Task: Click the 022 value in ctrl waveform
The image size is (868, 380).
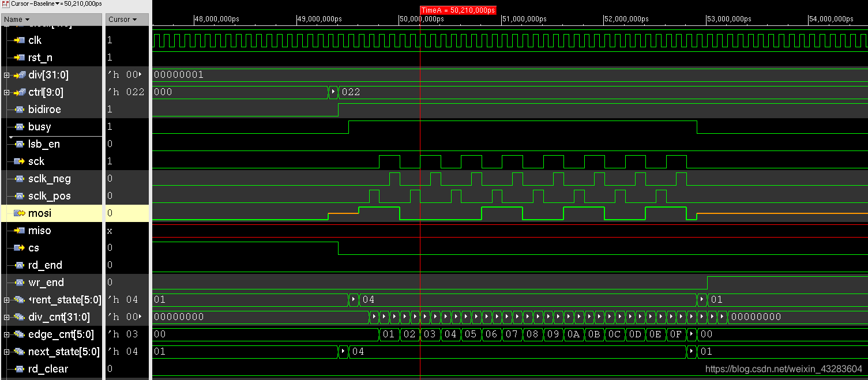Action: click(351, 92)
